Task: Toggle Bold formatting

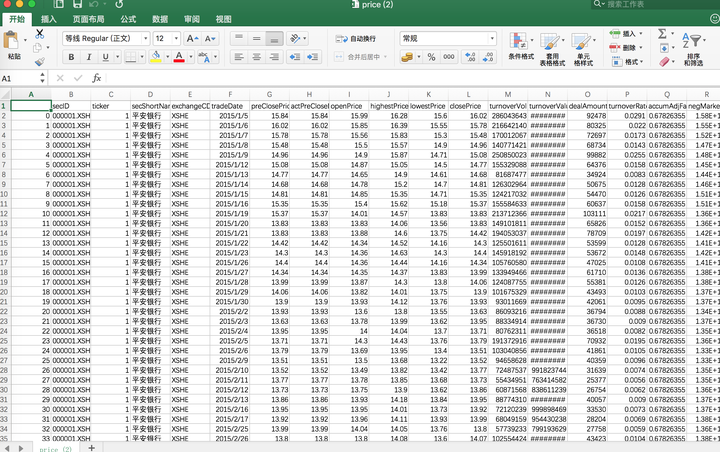Action: 71,57
